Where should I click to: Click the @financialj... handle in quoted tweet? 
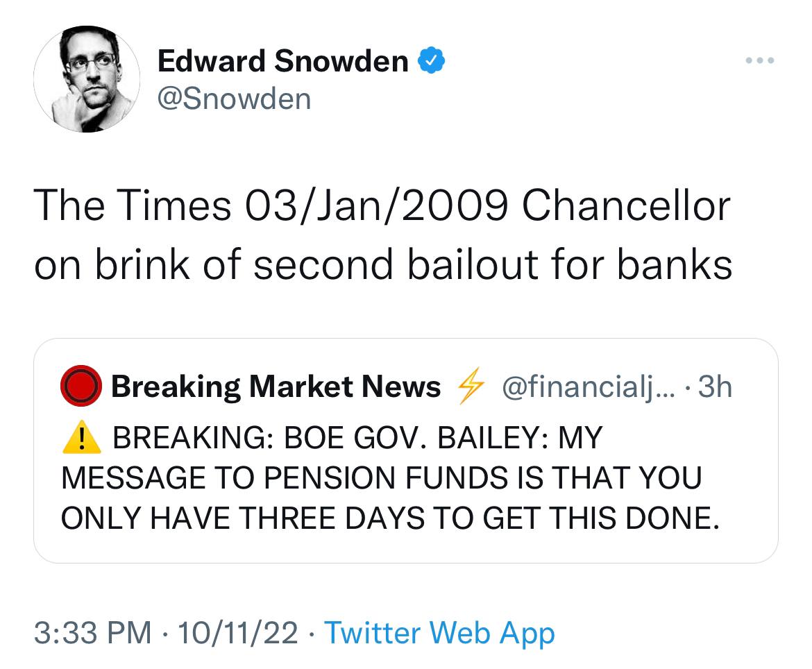pyautogui.click(x=589, y=387)
